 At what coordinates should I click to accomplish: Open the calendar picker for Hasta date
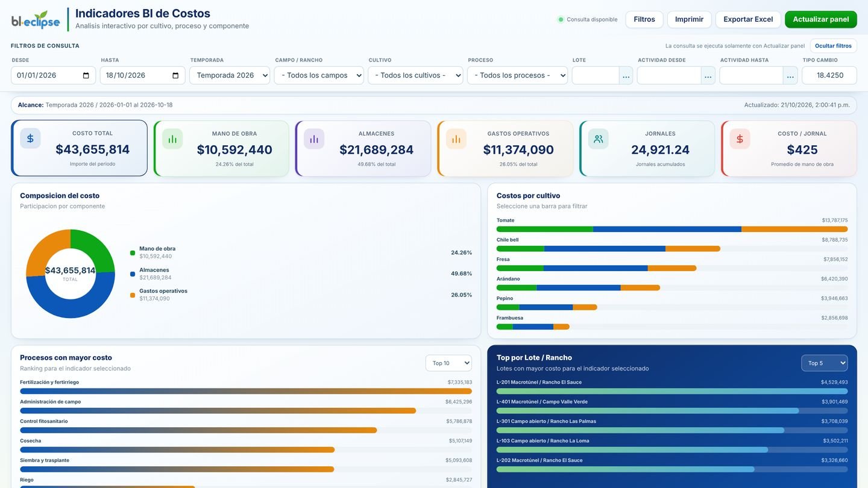[x=175, y=75]
